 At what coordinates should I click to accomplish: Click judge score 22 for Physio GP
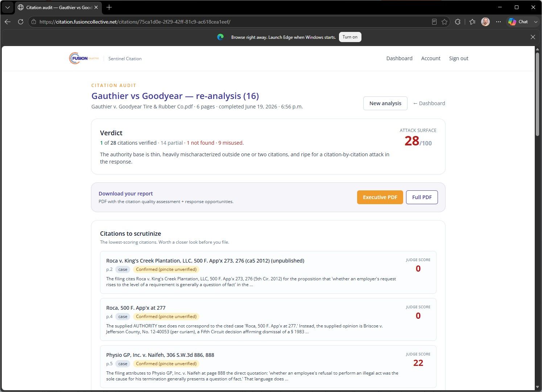pyautogui.click(x=418, y=363)
